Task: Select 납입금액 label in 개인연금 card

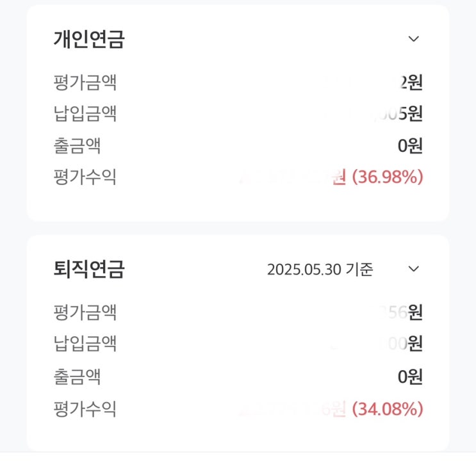Action: [85, 114]
